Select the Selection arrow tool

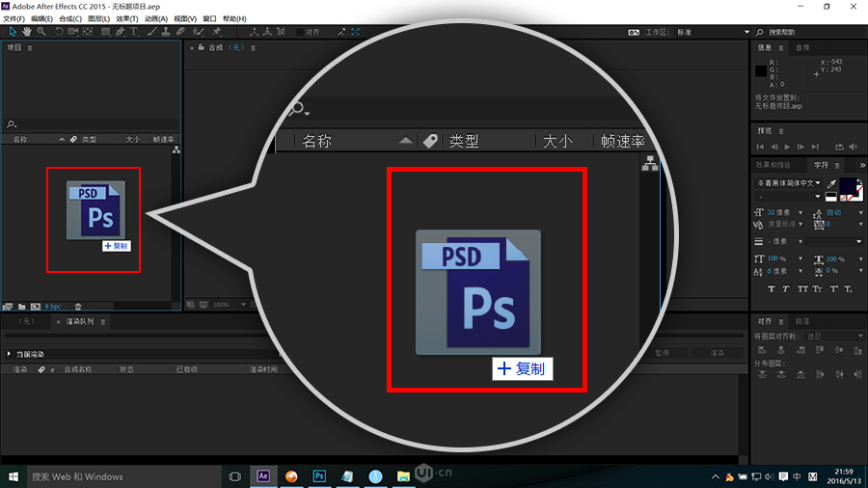tap(13, 32)
